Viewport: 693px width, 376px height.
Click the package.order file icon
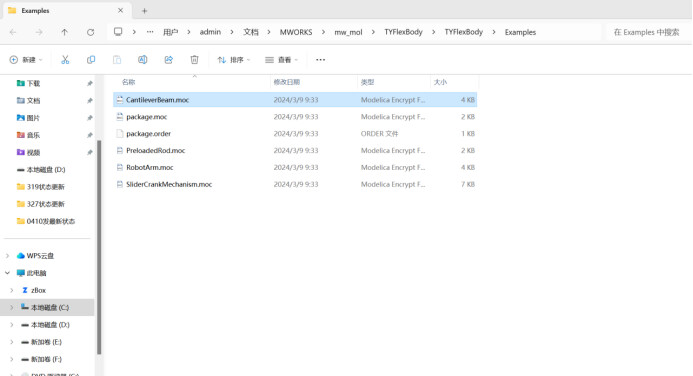(119, 133)
